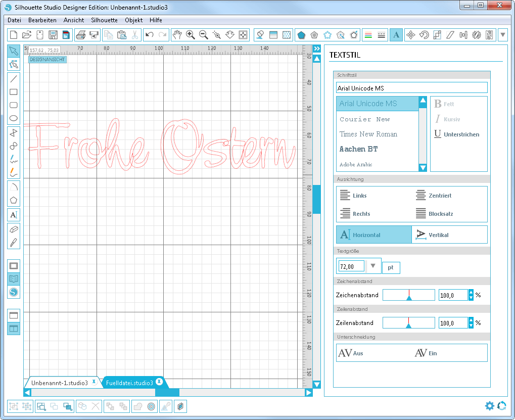Turn kerning on with Ein option

426,353
